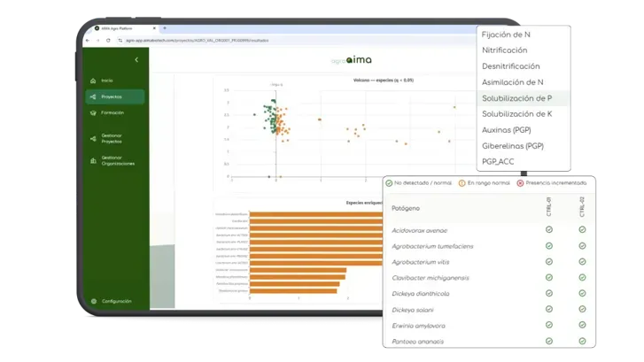Click Presencia incrementada legend icon
644x362 pixels.
520,183
